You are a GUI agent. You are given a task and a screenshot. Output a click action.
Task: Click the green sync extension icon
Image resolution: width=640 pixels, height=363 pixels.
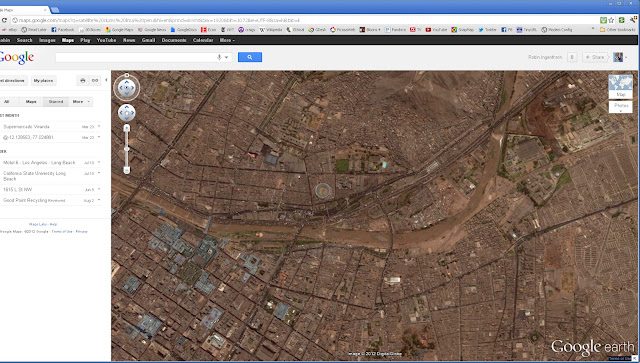622,20
